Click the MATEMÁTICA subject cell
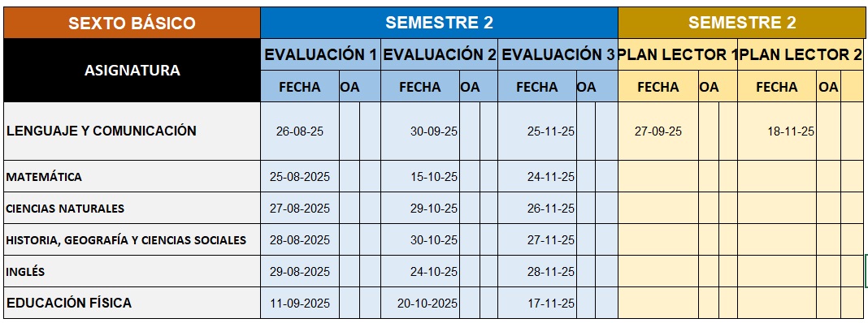 (x=132, y=176)
